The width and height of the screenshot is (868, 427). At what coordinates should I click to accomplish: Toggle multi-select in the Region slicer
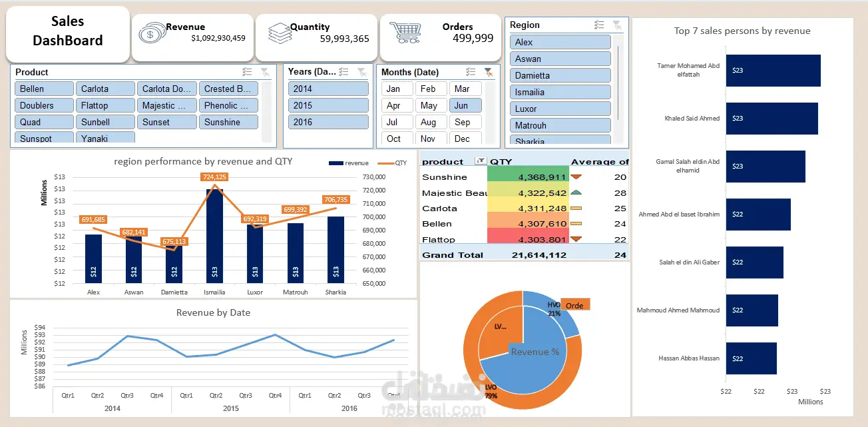(x=600, y=25)
